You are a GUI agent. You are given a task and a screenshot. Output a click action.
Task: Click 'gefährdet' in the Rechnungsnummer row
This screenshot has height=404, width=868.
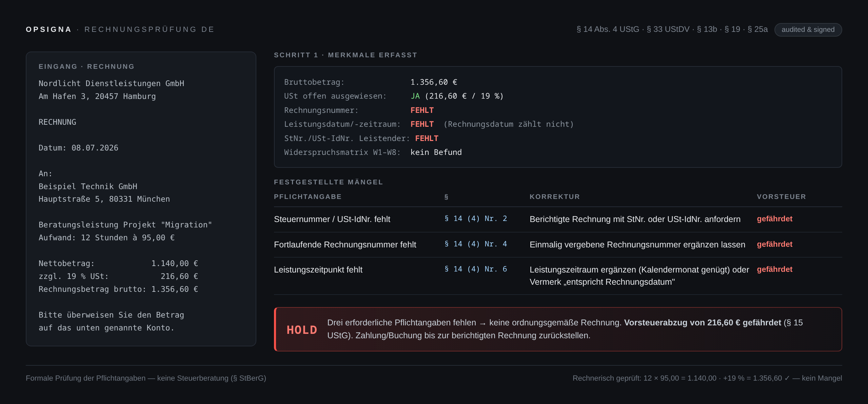point(774,244)
